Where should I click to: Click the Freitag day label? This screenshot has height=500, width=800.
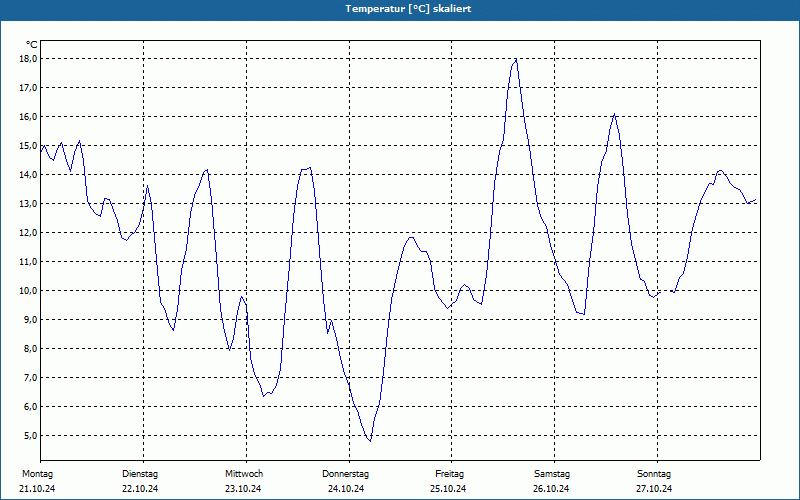(x=449, y=474)
